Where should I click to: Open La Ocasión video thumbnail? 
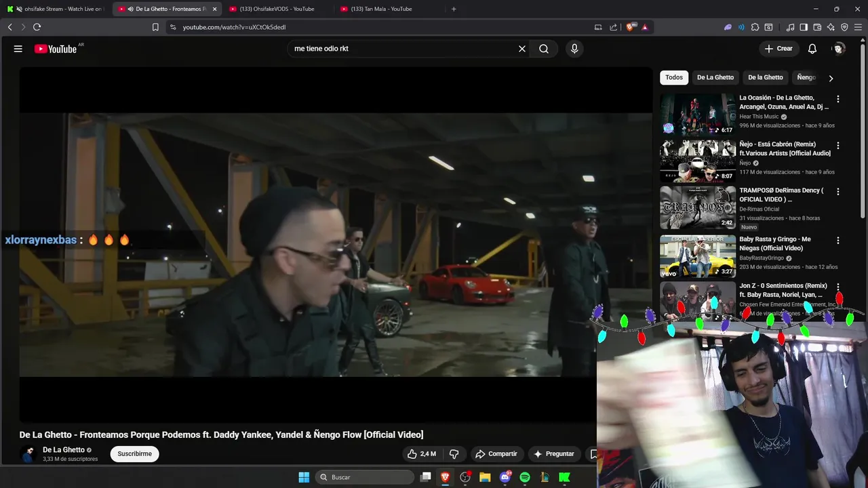[x=698, y=115]
